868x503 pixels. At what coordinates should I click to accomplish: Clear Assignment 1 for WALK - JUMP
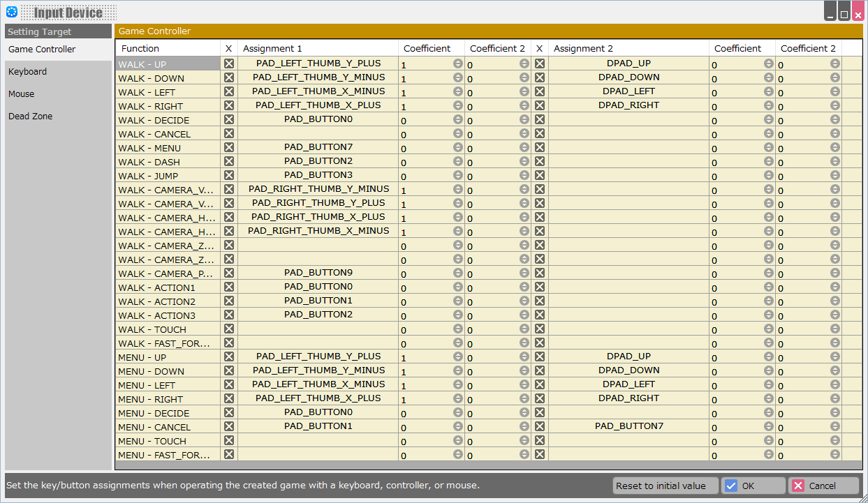(229, 175)
